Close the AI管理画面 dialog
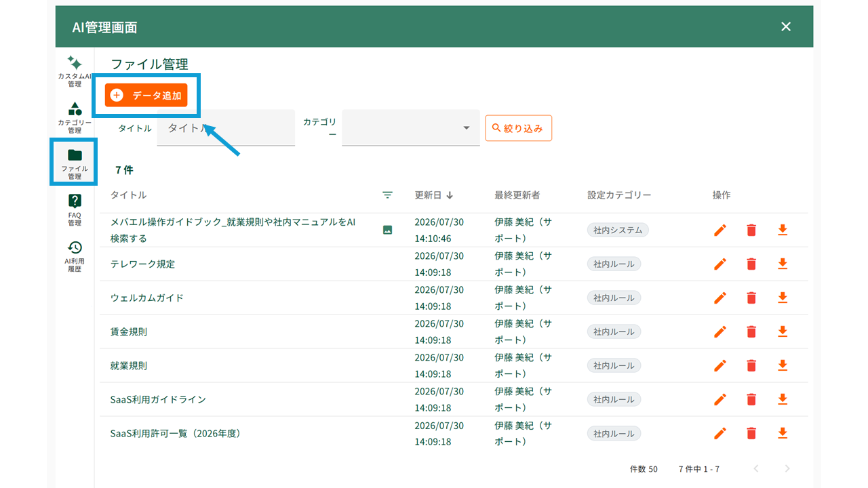The height and width of the screenshot is (488, 868). pyautogui.click(x=786, y=26)
